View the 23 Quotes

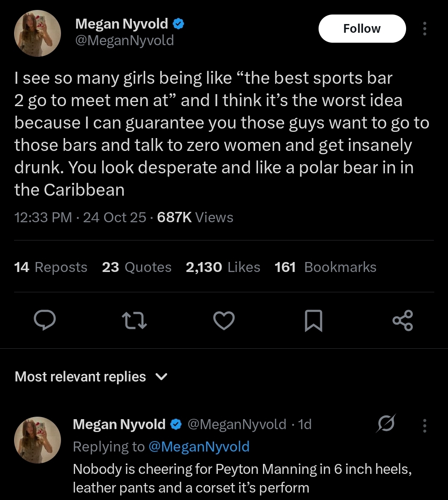(136, 267)
